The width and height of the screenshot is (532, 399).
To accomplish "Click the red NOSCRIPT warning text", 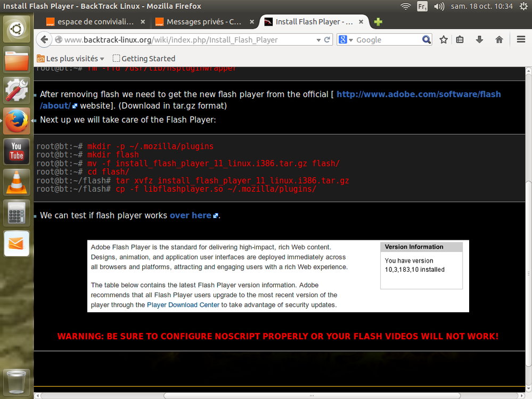I will pyautogui.click(x=278, y=336).
